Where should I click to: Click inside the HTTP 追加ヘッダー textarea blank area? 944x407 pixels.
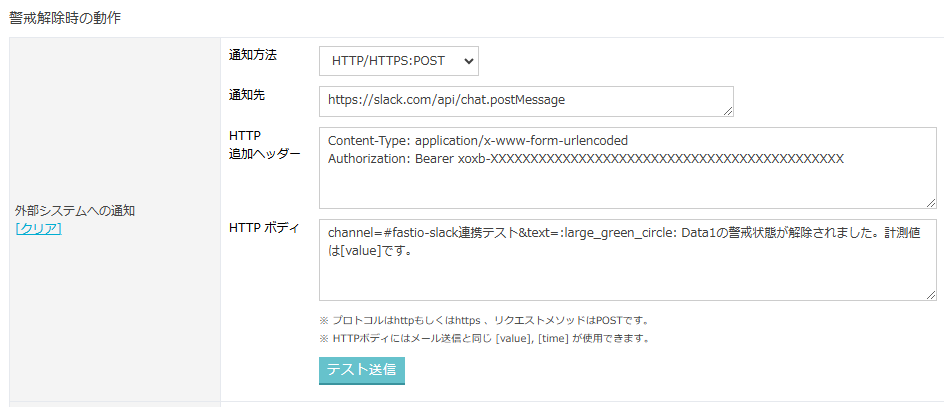pos(627,188)
